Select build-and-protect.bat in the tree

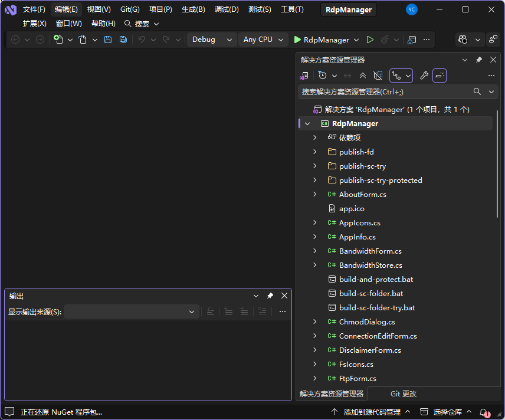376,279
